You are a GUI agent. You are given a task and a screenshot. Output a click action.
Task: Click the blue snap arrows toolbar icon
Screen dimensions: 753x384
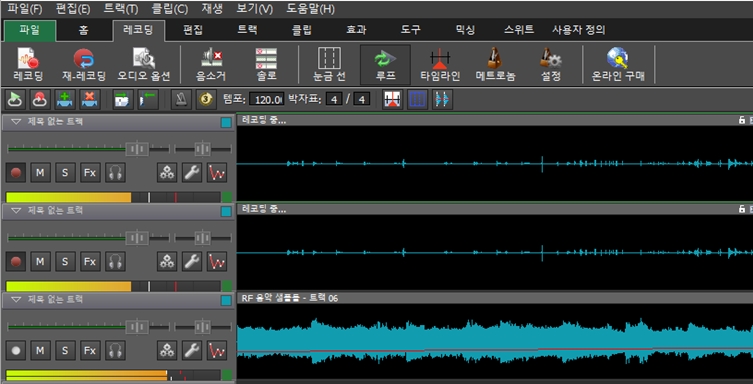click(442, 99)
